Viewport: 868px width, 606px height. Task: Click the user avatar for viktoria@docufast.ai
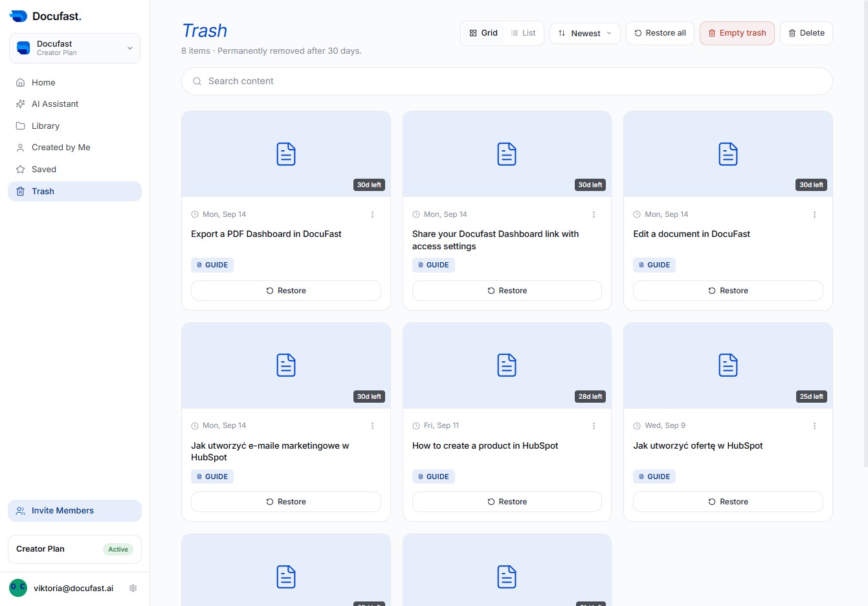(18, 588)
